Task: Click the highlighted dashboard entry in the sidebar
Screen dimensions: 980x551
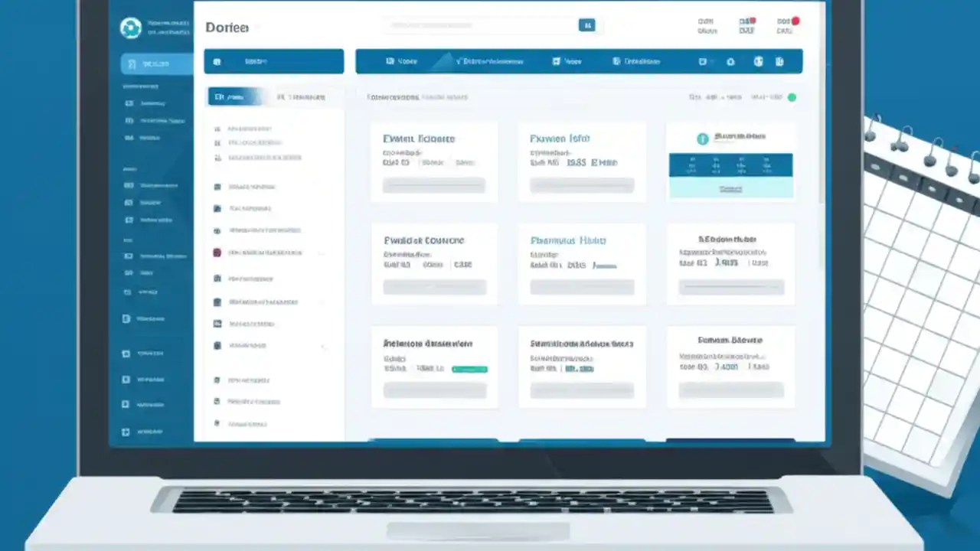Action: pos(155,64)
